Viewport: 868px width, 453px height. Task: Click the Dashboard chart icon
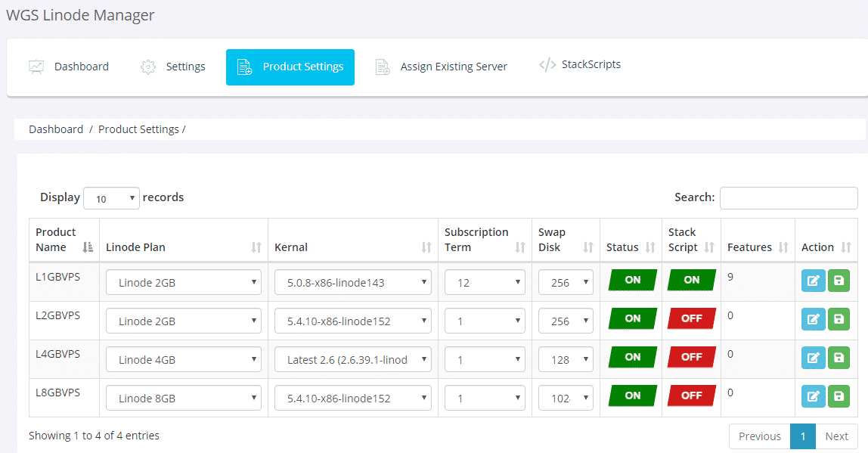pos(36,67)
